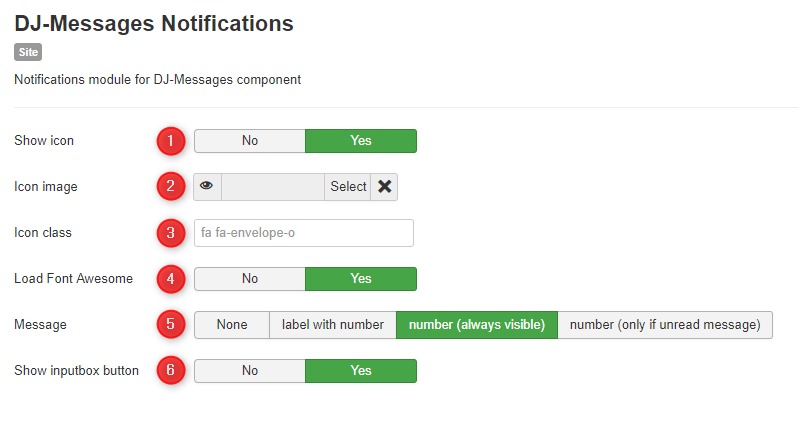
Task: Set Show icon to No
Action: (249, 141)
